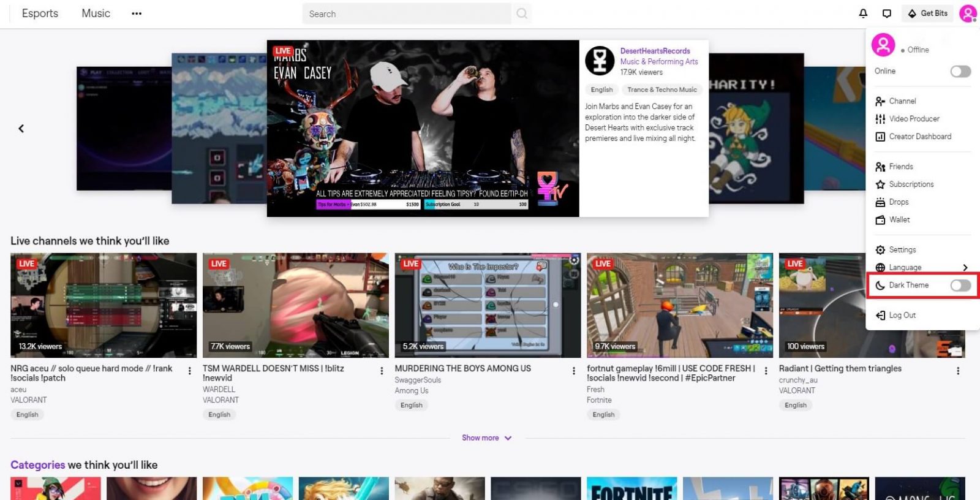Open options for Radiant triangles stream
980x500 pixels.
tap(958, 371)
